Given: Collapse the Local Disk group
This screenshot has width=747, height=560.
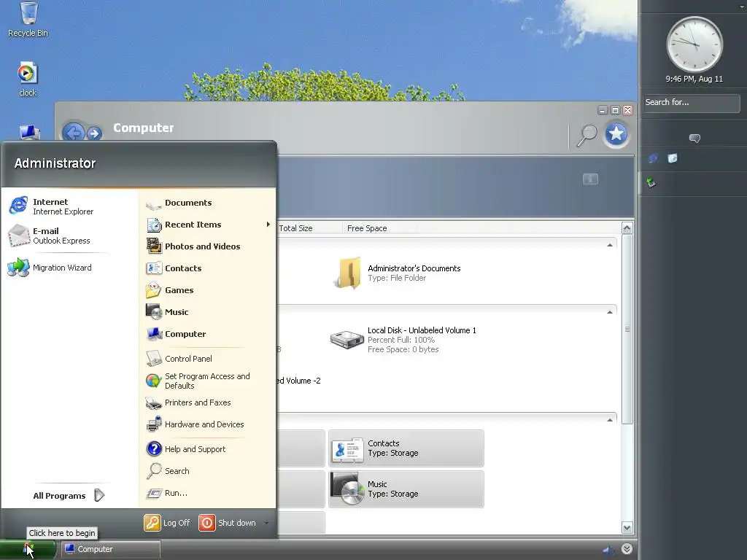Looking at the screenshot, I should coord(610,312).
